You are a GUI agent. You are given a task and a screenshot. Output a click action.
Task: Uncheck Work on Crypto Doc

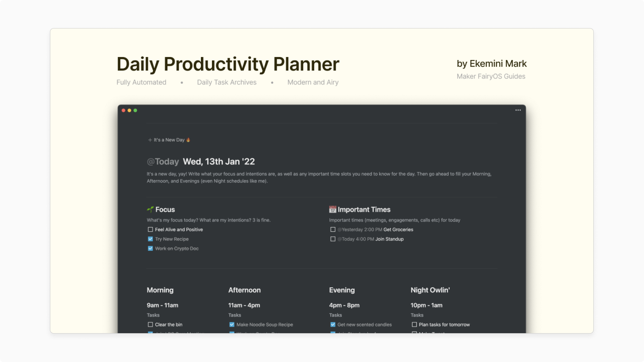click(x=150, y=248)
